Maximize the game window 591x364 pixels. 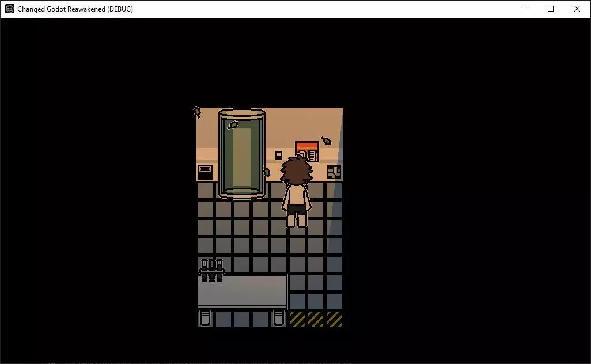tap(551, 9)
